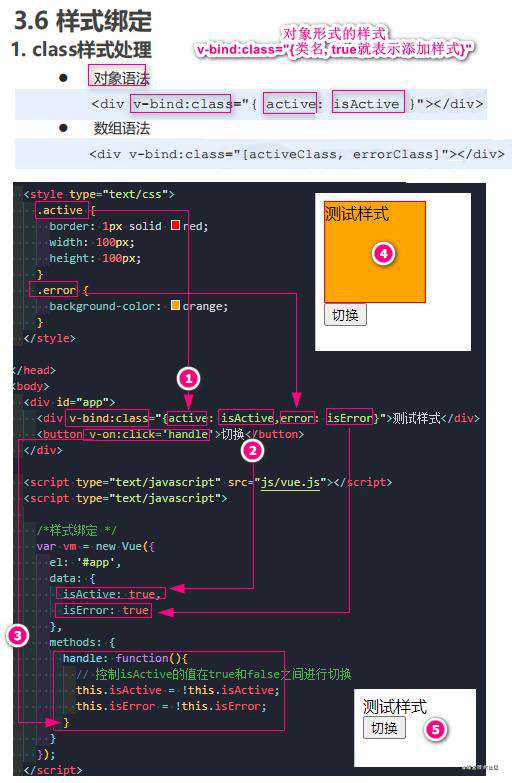The width and height of the screenshot is (512, 783).
Task: Click the numbered marker 1 badge
Action: (188, 380)
